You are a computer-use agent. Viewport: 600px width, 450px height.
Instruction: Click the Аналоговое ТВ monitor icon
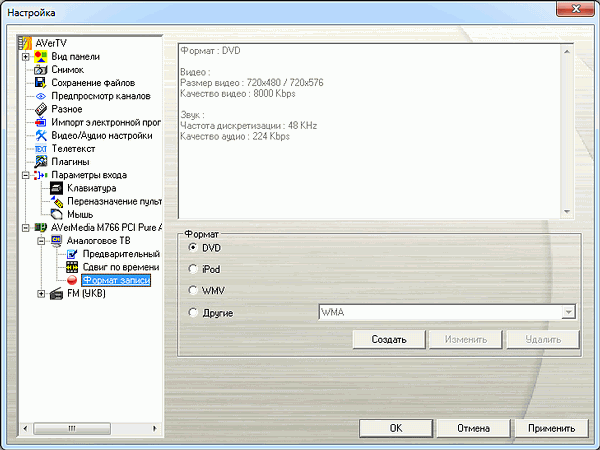tap(57, 241)
